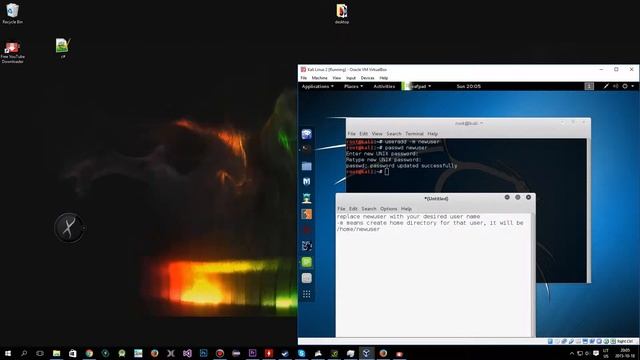
Task: Expand the Kali Applications menu
Action: pos(318,87)
